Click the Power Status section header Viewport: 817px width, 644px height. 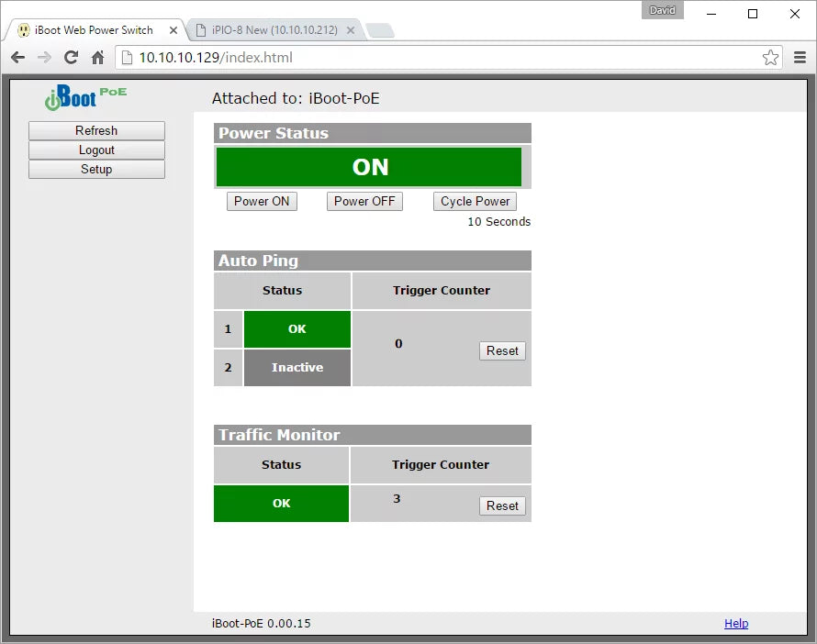[373, 133]
